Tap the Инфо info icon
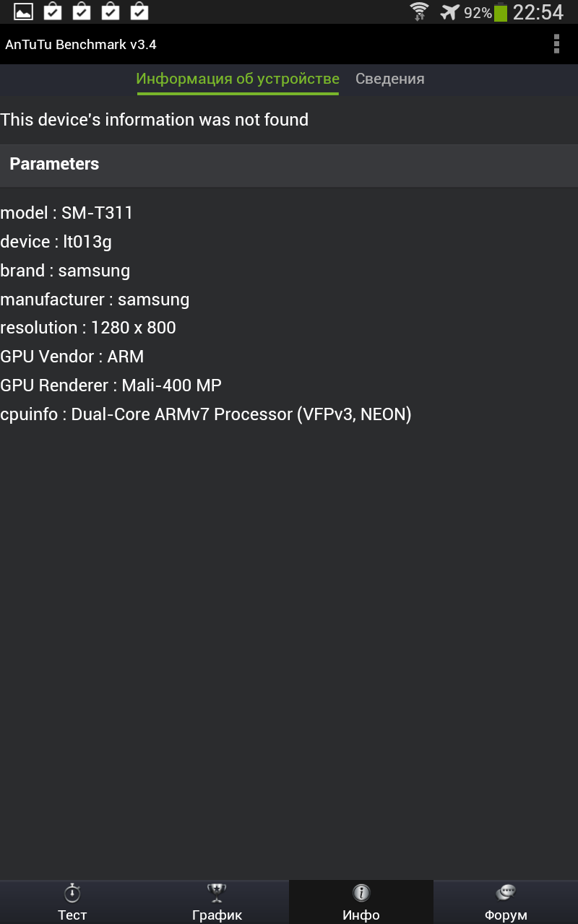 (361, 892)
